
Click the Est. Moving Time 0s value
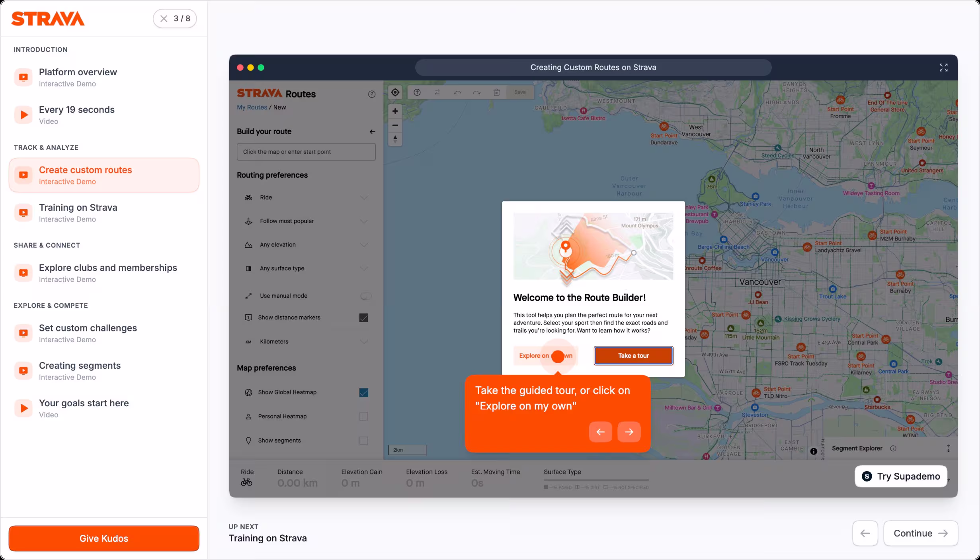tap(477, 483)
